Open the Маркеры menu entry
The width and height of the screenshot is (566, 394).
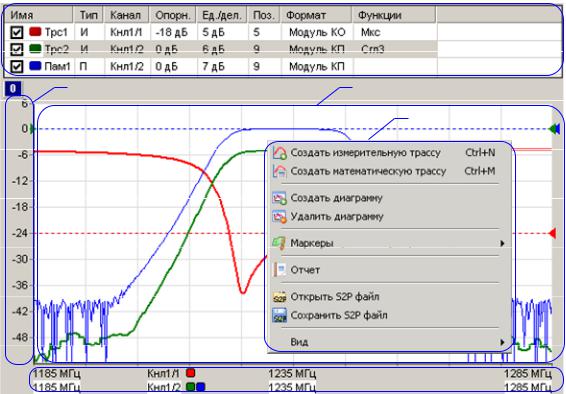389,243
